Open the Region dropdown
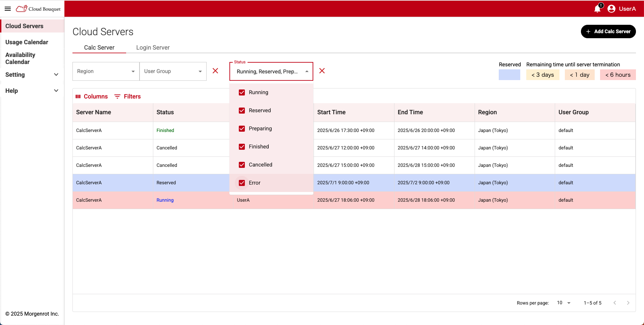This screenshot has height=325, width=644. (106, 71)
